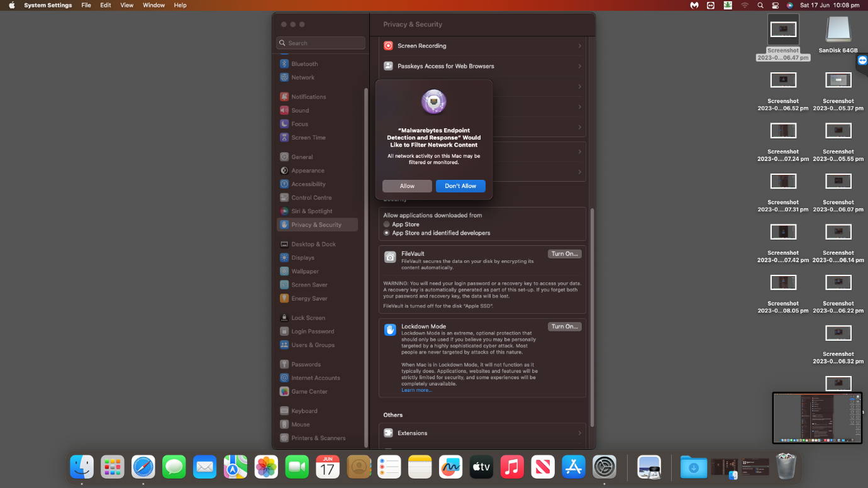Open the Help menu
Image resolution: width=868 pixels, height=488 pixels.
point(180,5)
